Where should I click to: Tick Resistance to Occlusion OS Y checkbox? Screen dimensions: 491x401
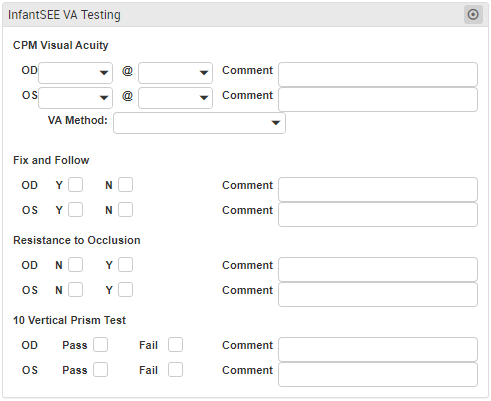coord(125,290)
